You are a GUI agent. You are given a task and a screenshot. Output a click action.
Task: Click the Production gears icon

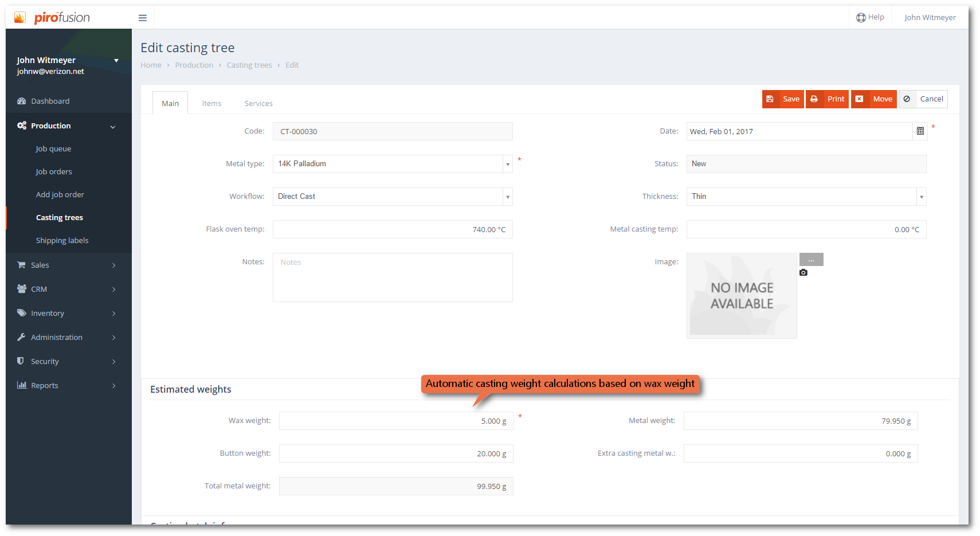point(22,126)
